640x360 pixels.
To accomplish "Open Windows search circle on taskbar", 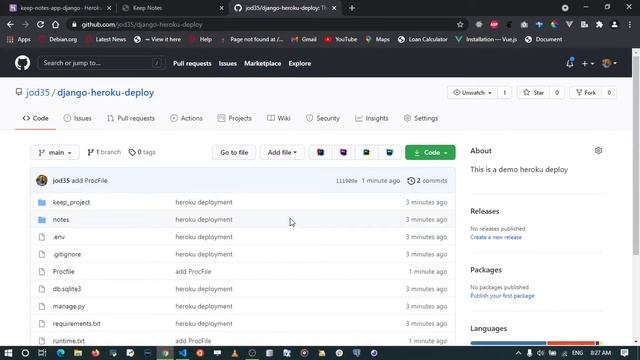I will pyautogui.click(x=25, y=353).
